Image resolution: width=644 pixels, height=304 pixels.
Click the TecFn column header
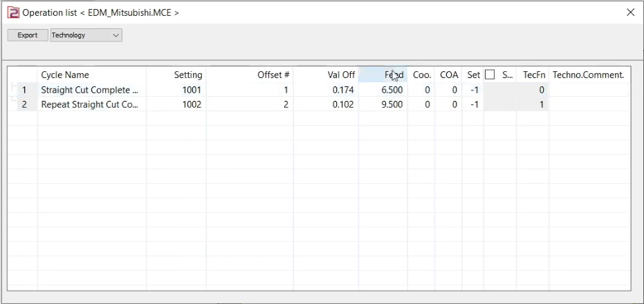tap(533, 75)
